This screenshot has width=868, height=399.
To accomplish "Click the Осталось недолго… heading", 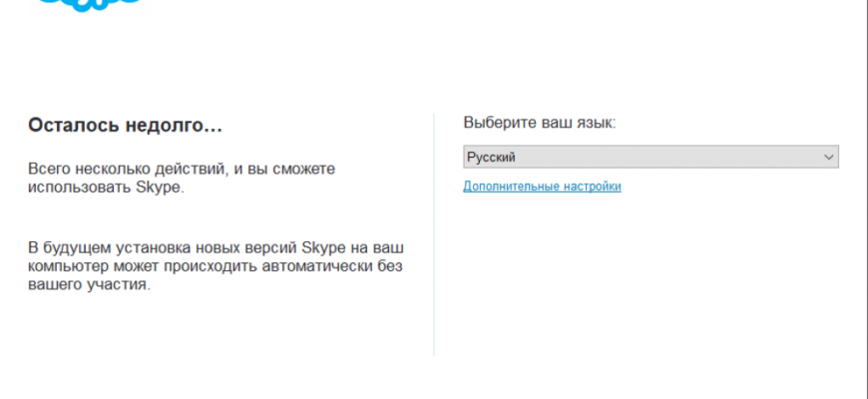I will (x=125, y=126).
